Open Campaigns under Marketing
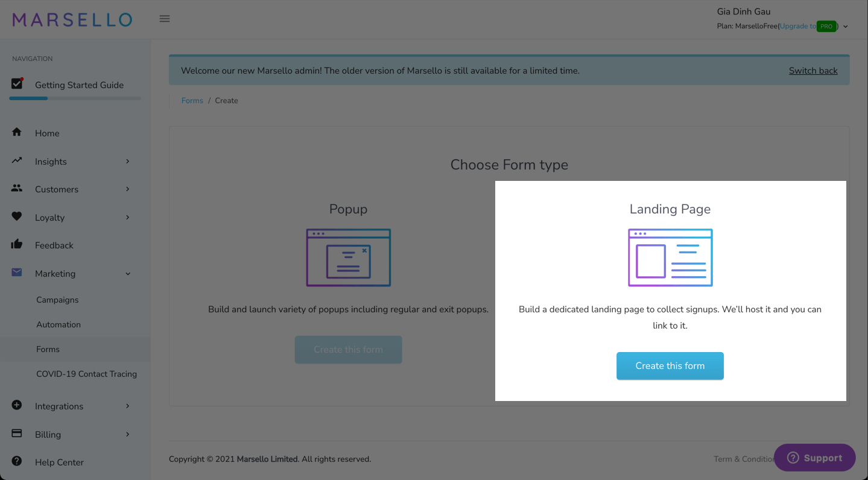This screenshot has height=480, width=868. 57,300
